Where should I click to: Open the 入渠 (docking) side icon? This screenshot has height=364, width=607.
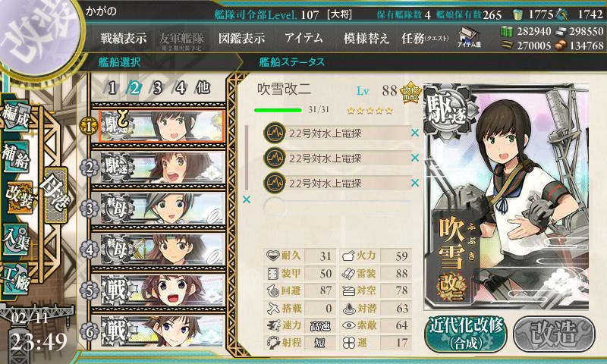click(x=15, y=240)
